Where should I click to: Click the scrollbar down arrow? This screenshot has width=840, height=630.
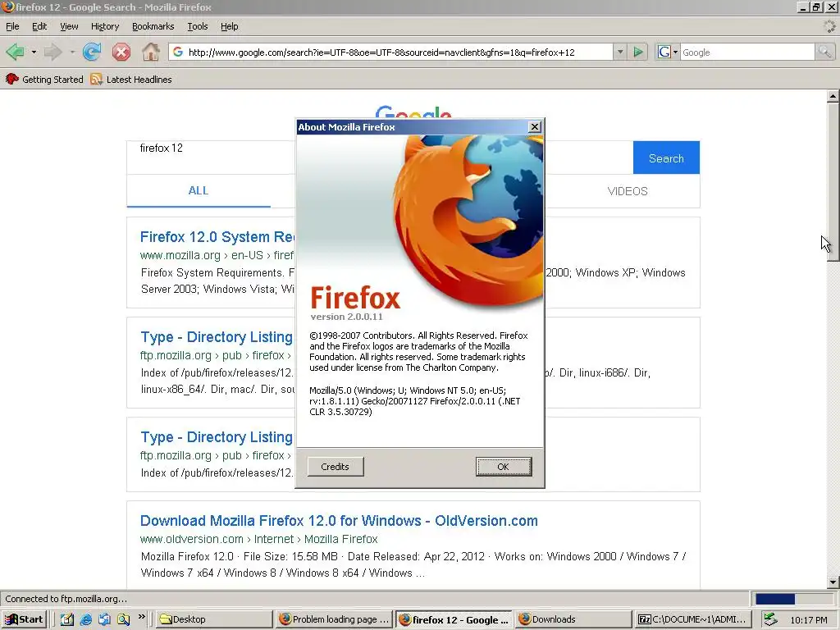(833, 582)
